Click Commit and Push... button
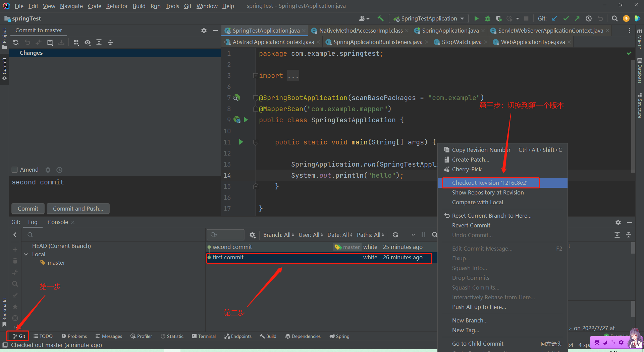The image size is (644, 352). coord(78,209)
